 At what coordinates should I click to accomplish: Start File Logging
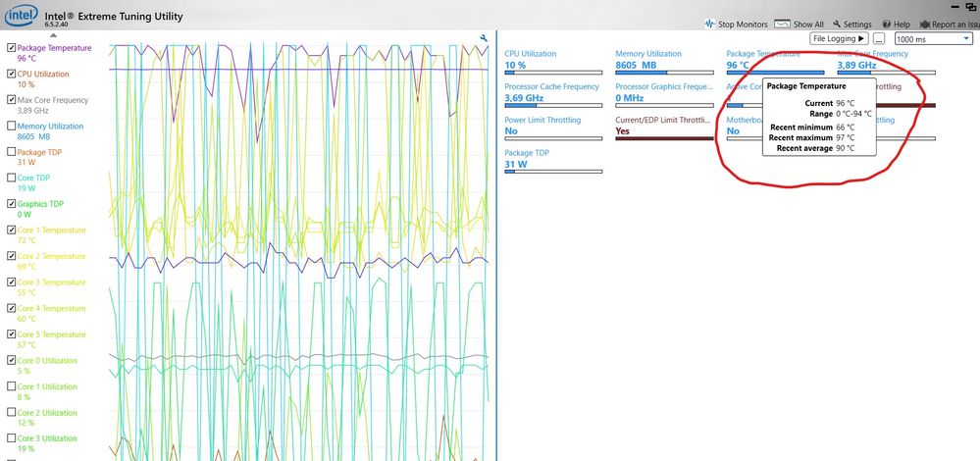tap(839, 38)
